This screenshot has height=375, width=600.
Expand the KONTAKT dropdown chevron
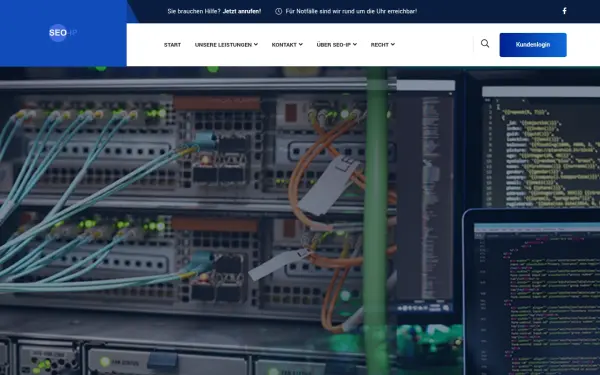[300, 44]
